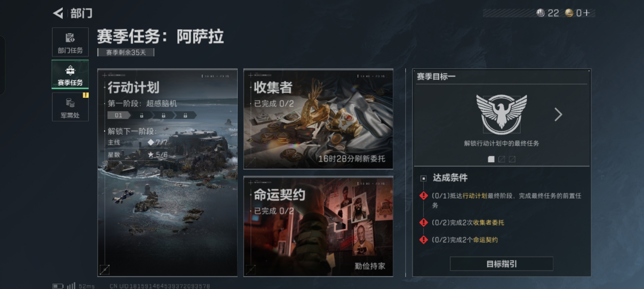This screenshot has height=289, width=644.
Task: Select the first filled page indicator square
Action: coord(491,159)
